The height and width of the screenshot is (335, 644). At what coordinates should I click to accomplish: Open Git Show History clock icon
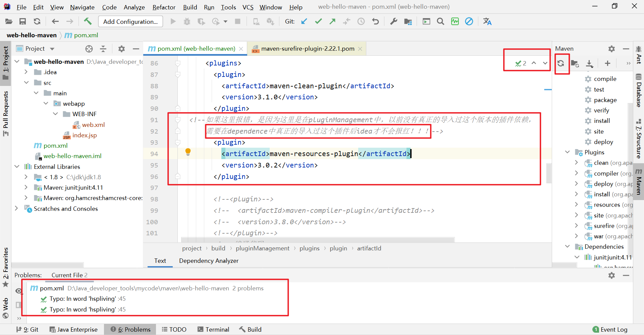click(361, 21)
